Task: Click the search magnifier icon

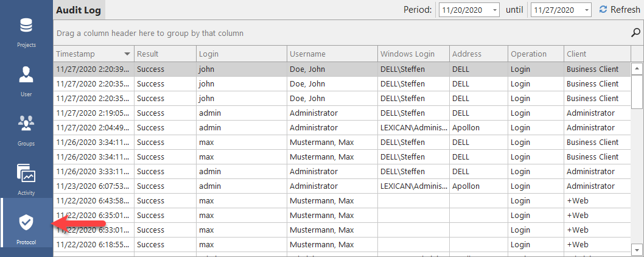Action: coord(635,33)
